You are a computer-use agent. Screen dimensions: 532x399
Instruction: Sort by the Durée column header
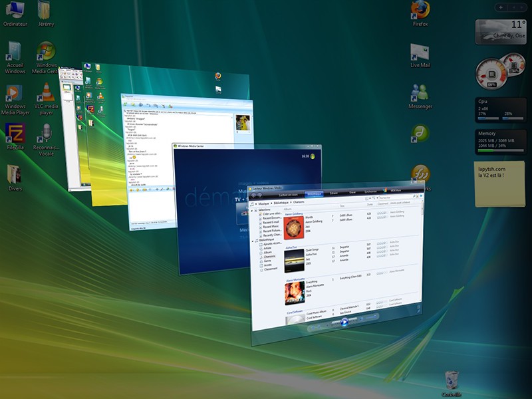point(370,205)
